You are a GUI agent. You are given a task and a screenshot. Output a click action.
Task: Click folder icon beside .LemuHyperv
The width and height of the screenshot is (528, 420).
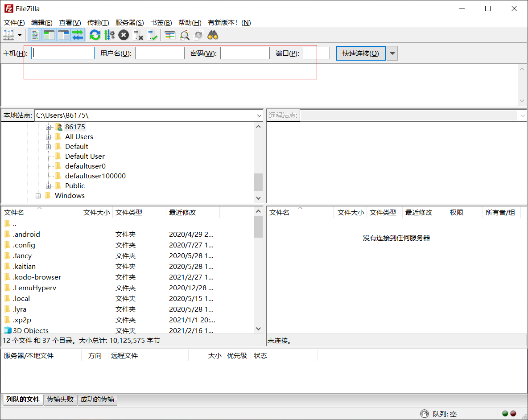(8, 288)
